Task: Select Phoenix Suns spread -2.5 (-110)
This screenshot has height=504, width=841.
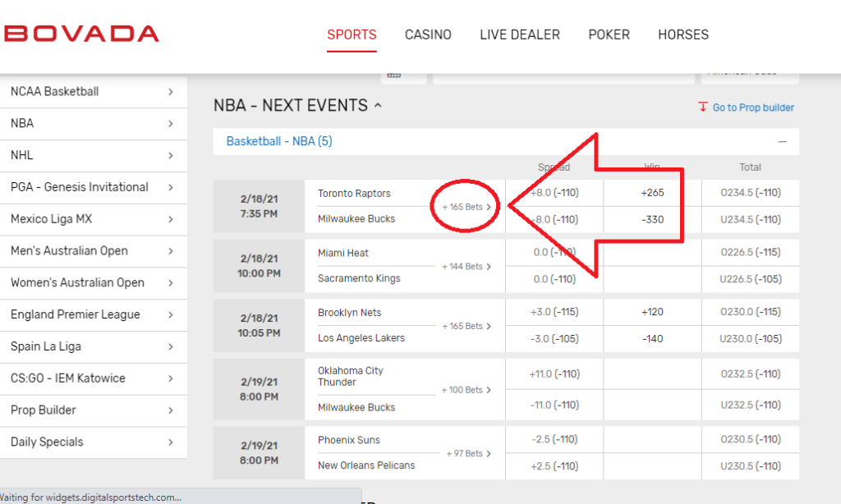Action: [554, 439]
